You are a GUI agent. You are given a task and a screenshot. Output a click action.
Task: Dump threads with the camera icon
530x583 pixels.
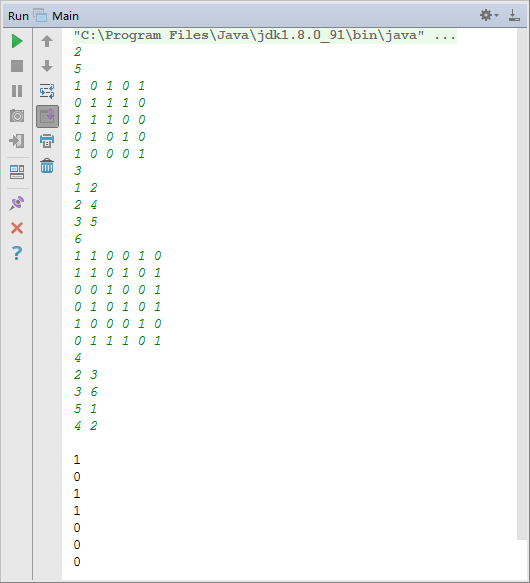[x=17, y=116]
